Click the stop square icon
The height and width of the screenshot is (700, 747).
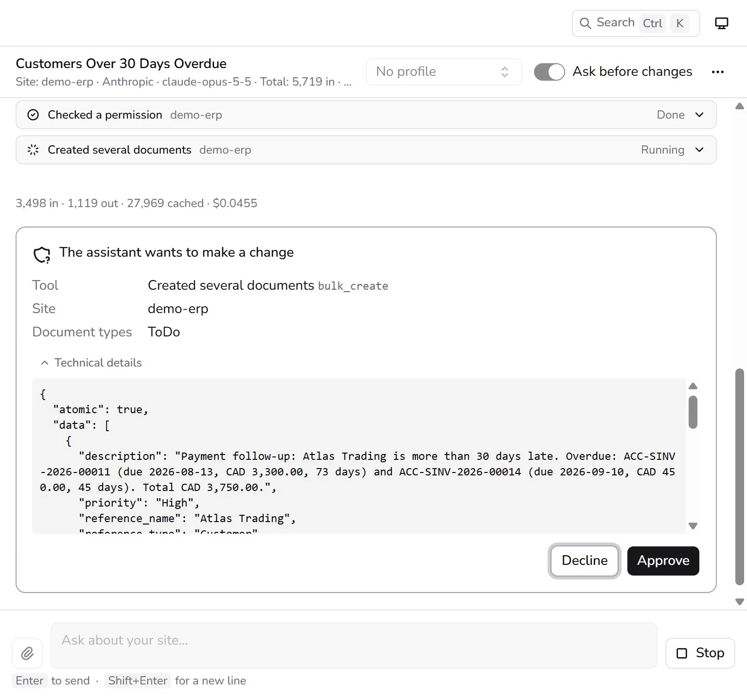tap(682, 653)
